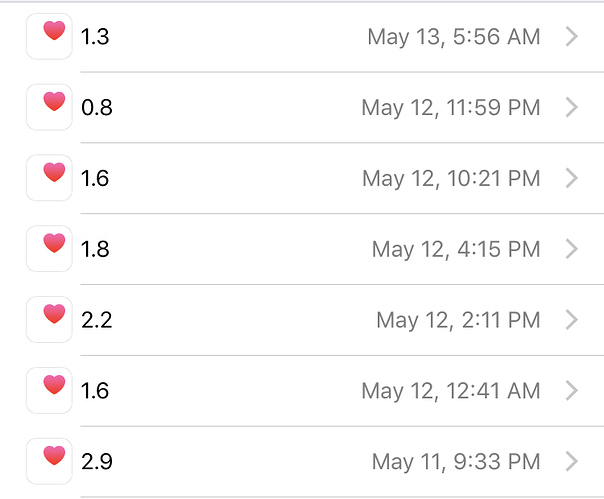The height and width of the screenshot is (499, 604).
Task: Tap the heart icon beside the 2.2 reading
Action: coord(49,319)
